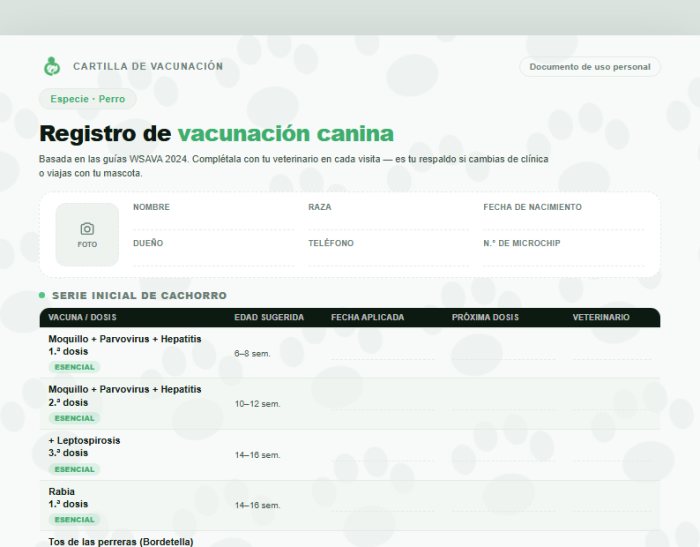
Task: Click the FOTO placeholder box
Action: (x=87, y=234)
